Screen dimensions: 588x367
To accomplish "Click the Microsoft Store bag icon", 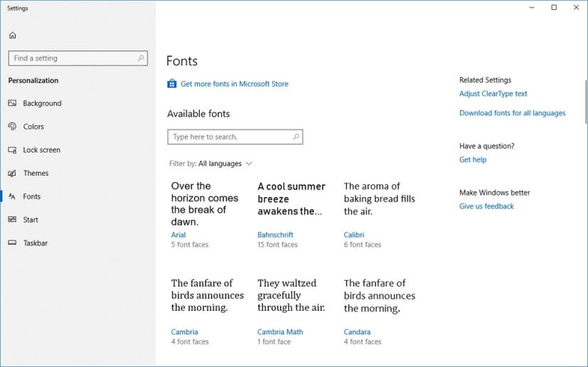I will tap(172, 84).
